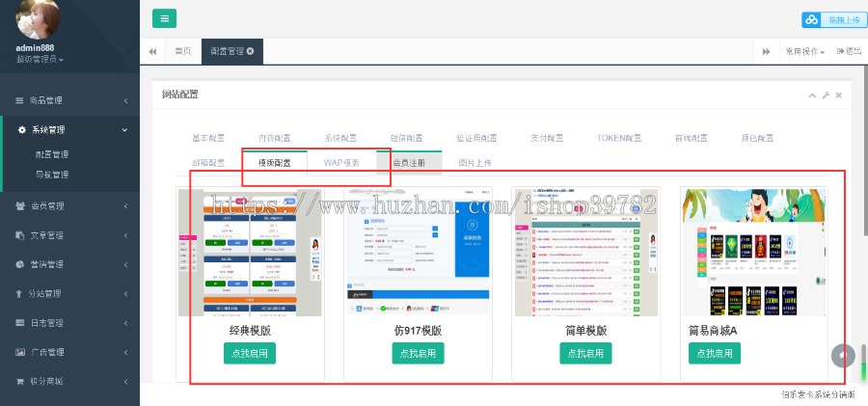Switch to the 验证码配置 tab

pos(476,139)
